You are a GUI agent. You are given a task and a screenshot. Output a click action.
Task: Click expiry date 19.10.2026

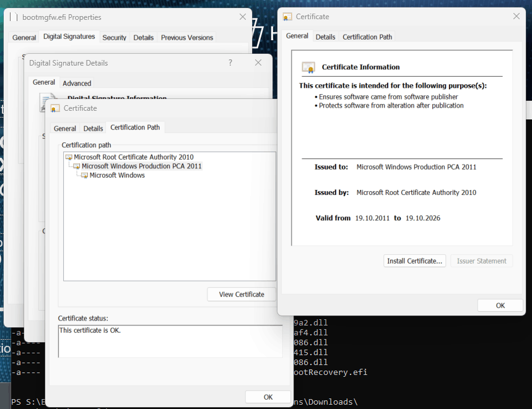(423, 218)
